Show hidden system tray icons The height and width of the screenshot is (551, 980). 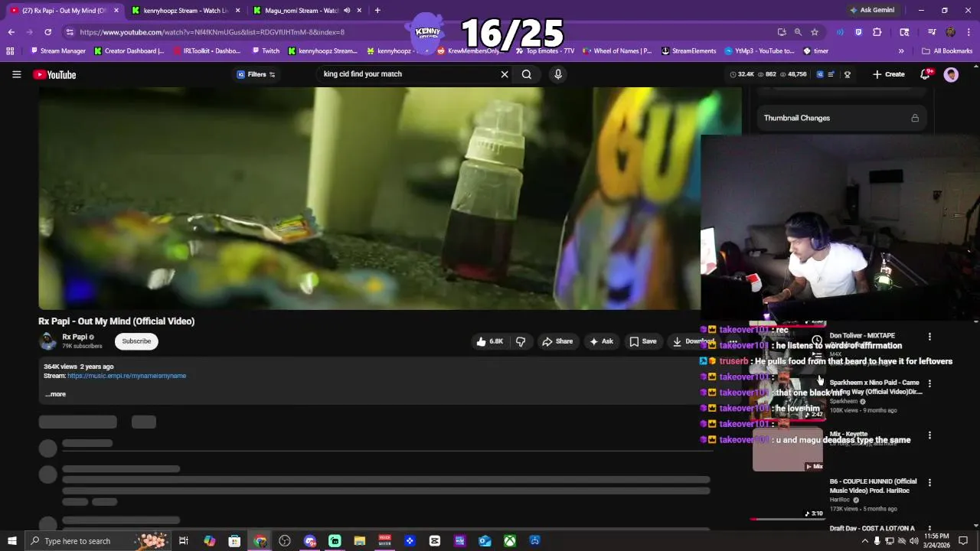(865, 541)
